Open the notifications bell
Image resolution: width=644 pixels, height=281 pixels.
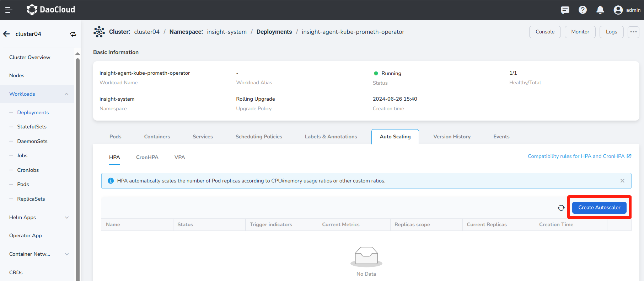pos(600,10)
